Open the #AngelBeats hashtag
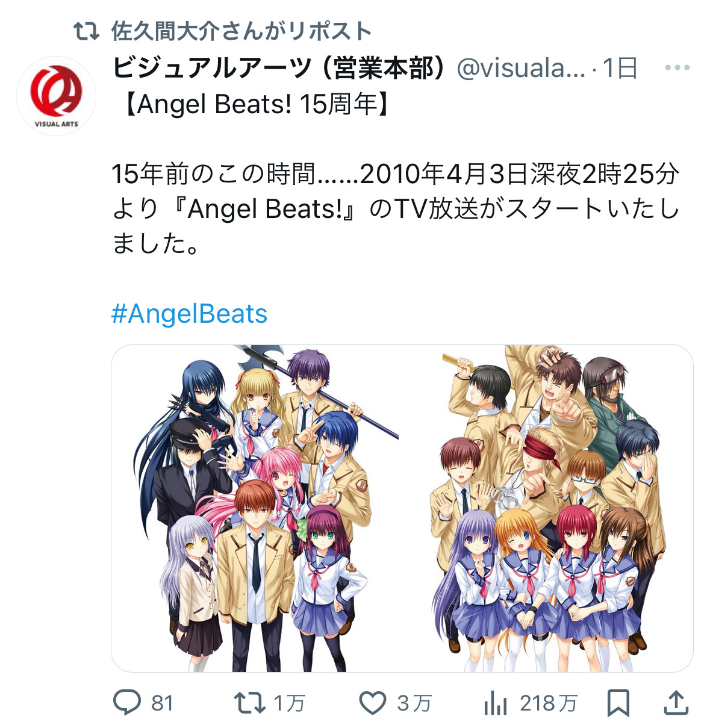This screenshot has width=710, height=728. click(x=190, y=314)
